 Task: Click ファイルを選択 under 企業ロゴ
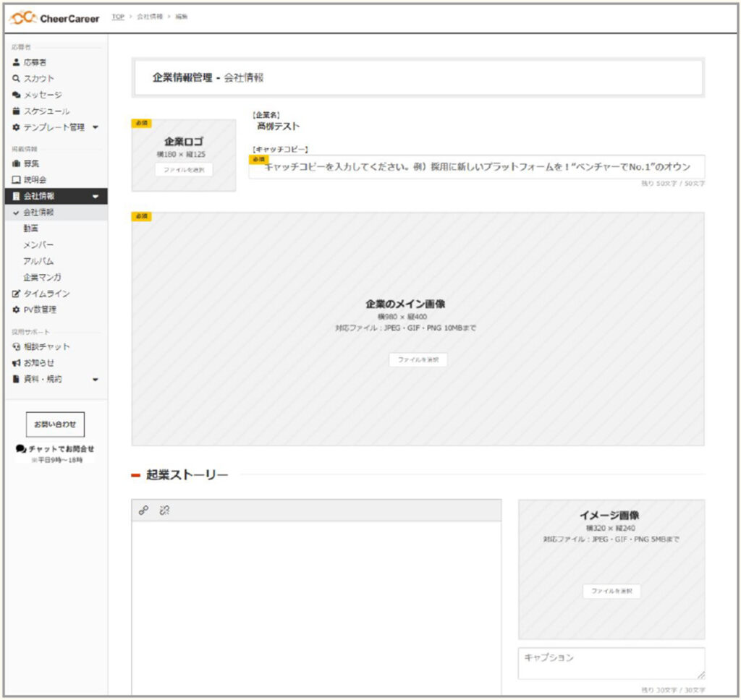(184, 170)
